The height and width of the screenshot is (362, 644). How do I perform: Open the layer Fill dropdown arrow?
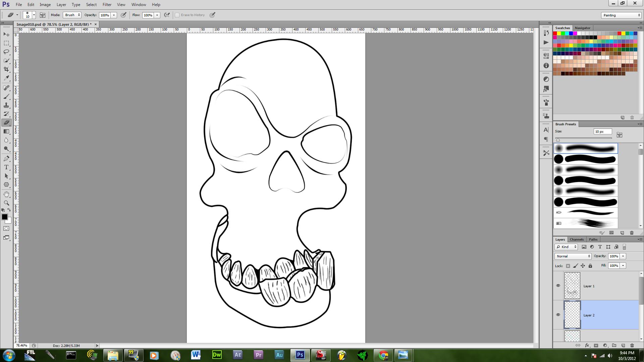click(x=623, y=266)
